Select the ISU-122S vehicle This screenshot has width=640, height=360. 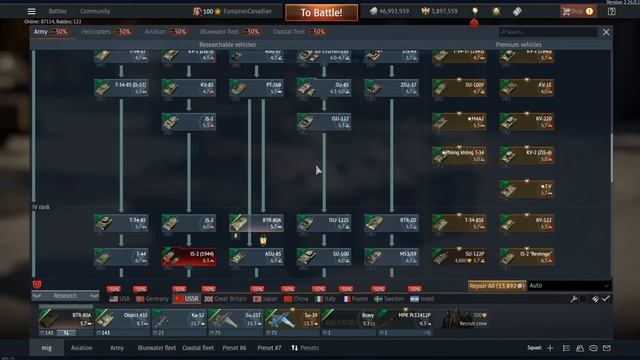[324, 223]
